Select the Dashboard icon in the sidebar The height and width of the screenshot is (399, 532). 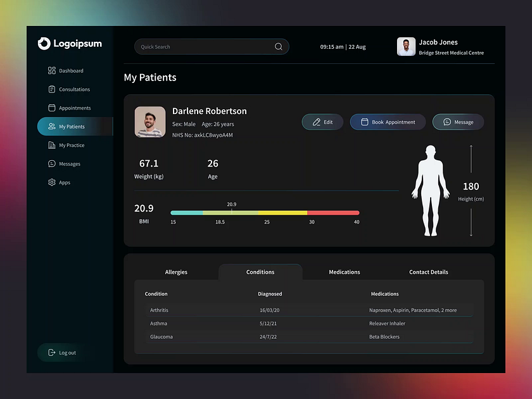click(53, 70)
